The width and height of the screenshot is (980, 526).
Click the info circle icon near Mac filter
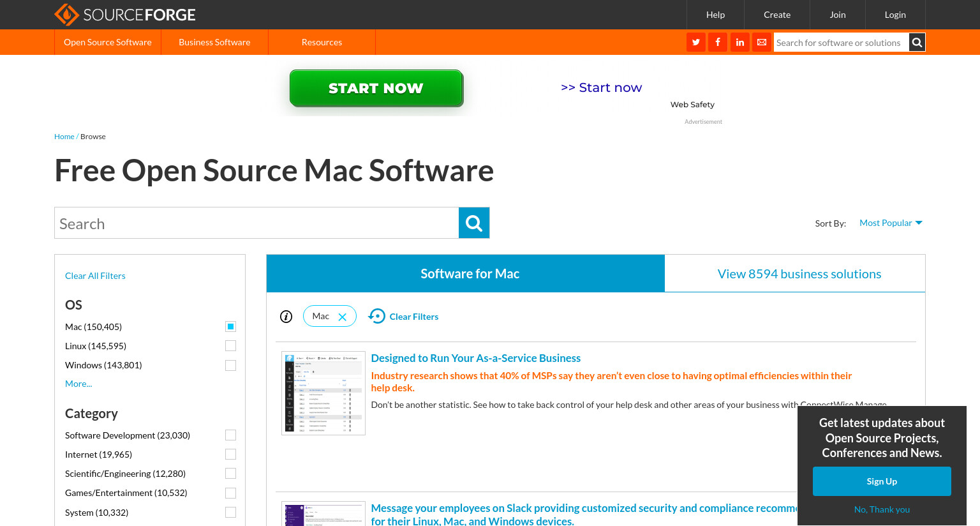click(286, 317)
